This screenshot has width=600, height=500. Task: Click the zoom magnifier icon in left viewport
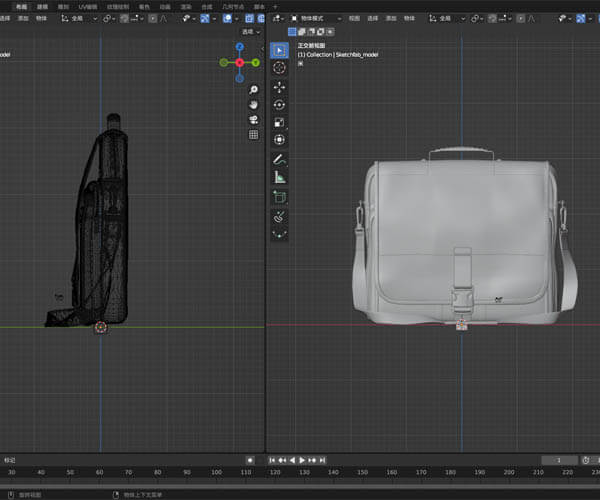click(254, 90)
